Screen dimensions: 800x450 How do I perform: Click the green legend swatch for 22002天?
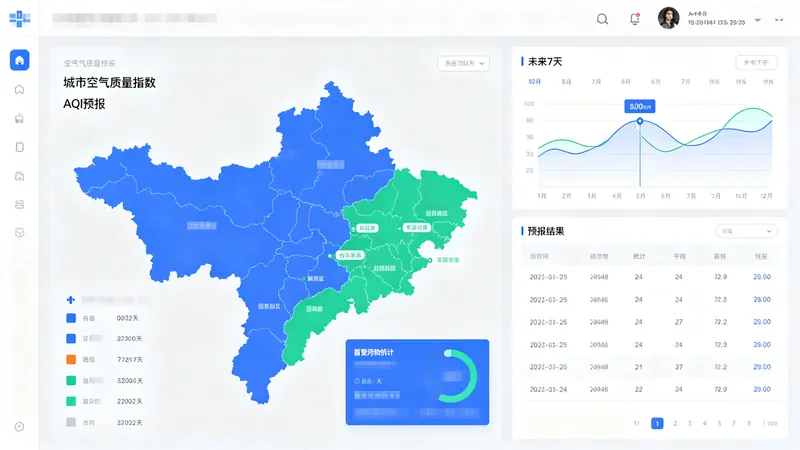click(x=71, y=401)
